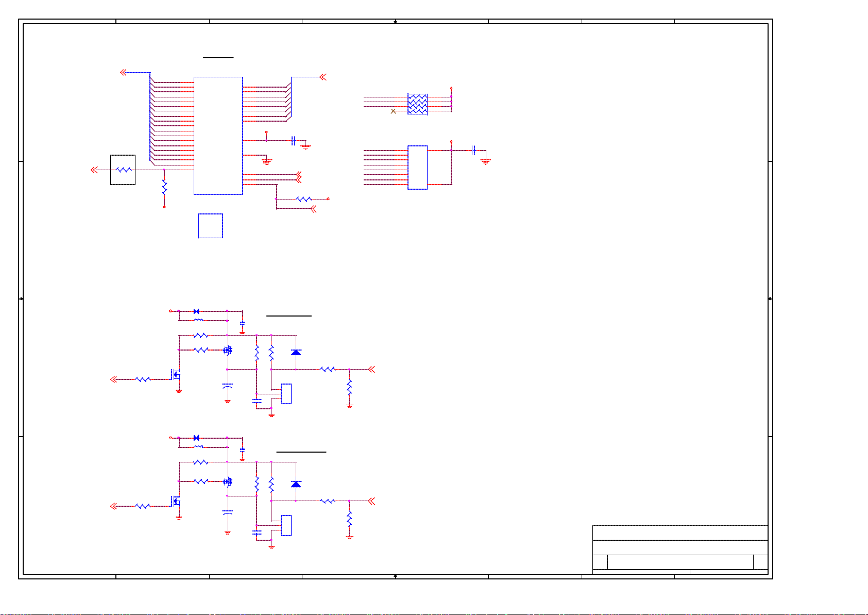Select the diode atop the lower power circuit
This screenshot has width=868, height=615.
click(196, 438)
